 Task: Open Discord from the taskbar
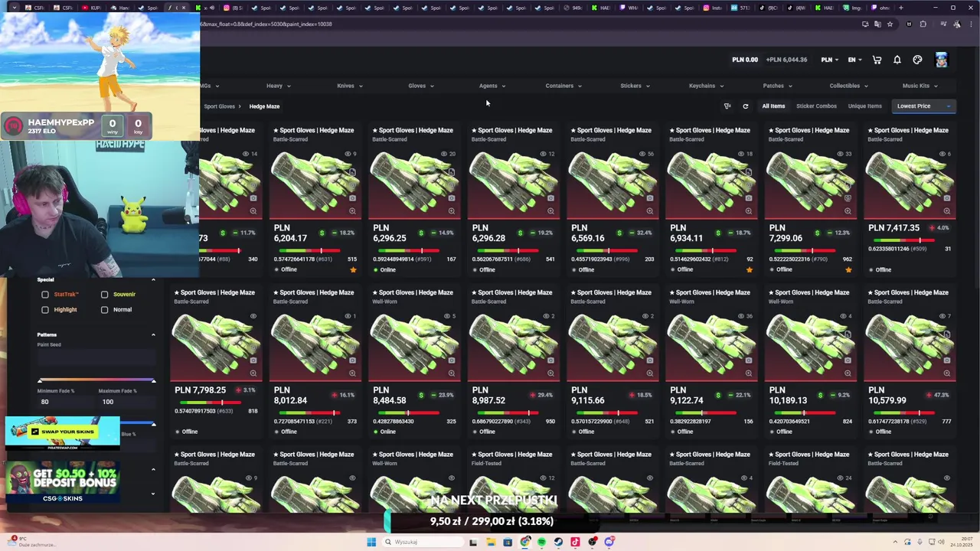[x=609, y=542]
